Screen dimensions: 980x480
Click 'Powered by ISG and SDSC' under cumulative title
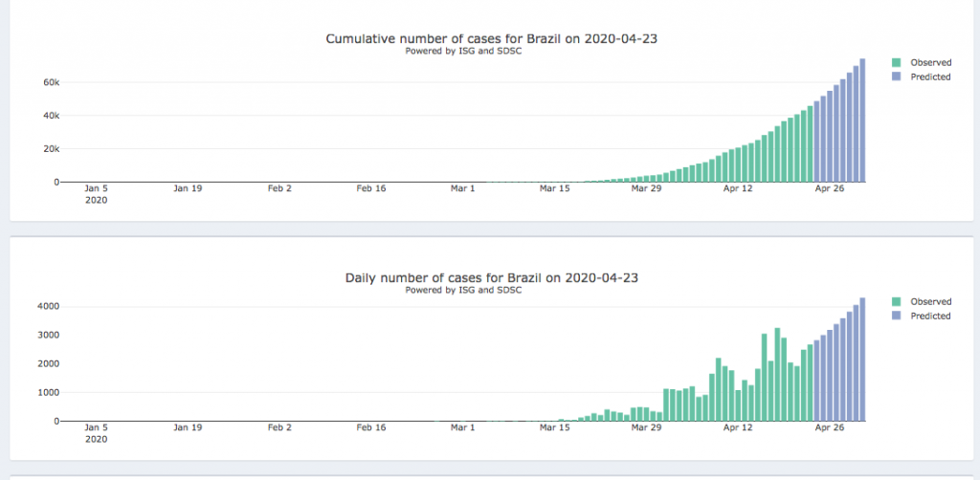pyautogui.click(x=463, y=51)
